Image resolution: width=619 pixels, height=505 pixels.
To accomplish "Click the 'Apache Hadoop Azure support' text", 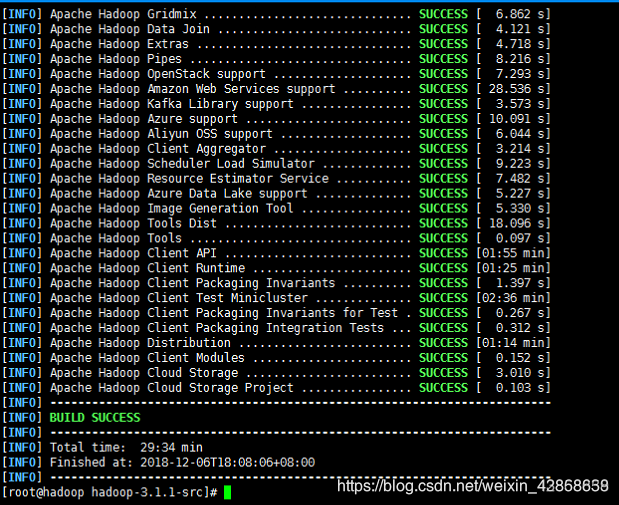I will pos(144,119).
